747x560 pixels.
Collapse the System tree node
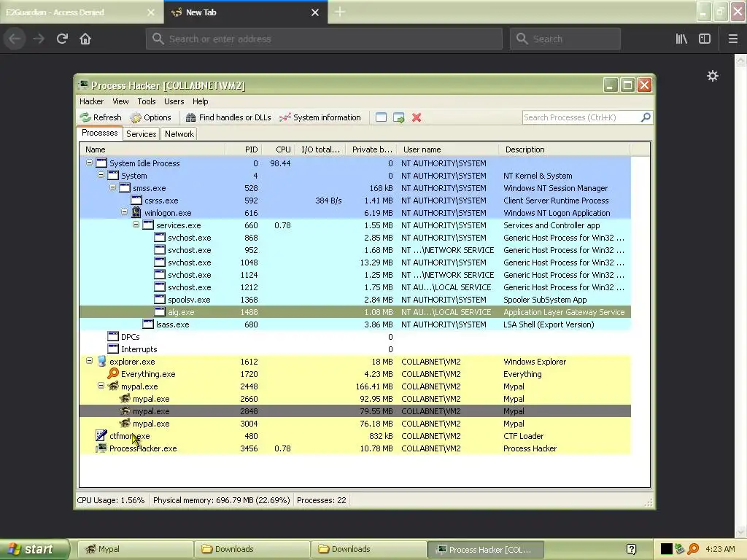[101, 175]
